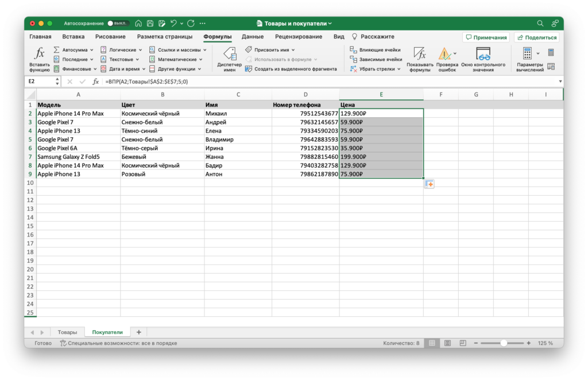588x380 pixels.
Task: Click the Calculate Now calculator icon
Action: click(x=551, y=52)
